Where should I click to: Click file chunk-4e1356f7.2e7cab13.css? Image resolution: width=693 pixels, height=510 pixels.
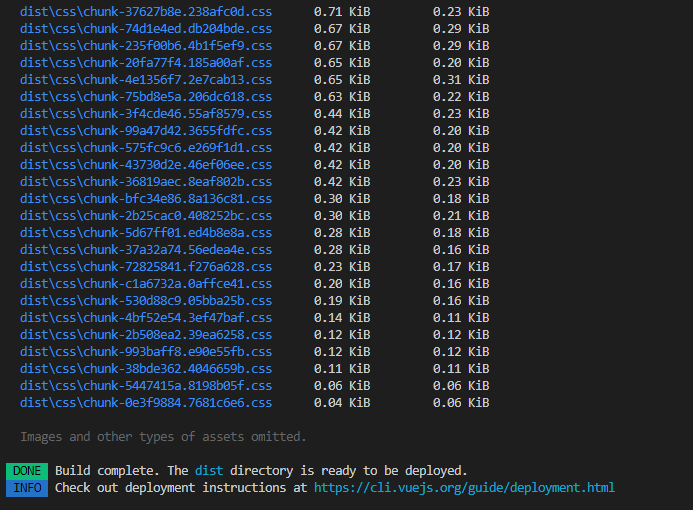pyautogui.click(x=146, y=80)
